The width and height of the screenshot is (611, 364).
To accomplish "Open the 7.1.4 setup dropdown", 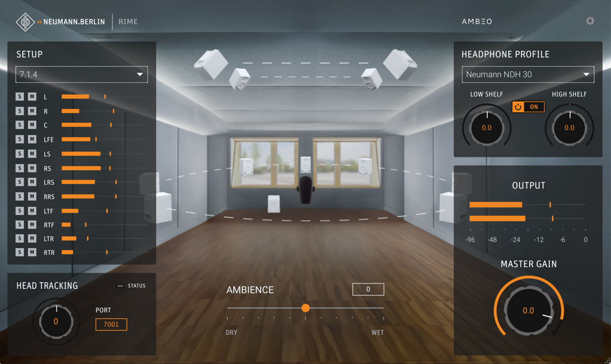I will point(81,74).
